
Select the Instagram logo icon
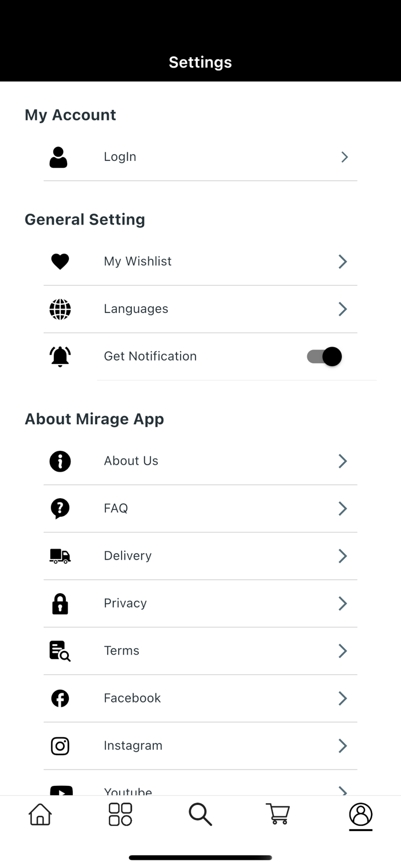point(60,745)
